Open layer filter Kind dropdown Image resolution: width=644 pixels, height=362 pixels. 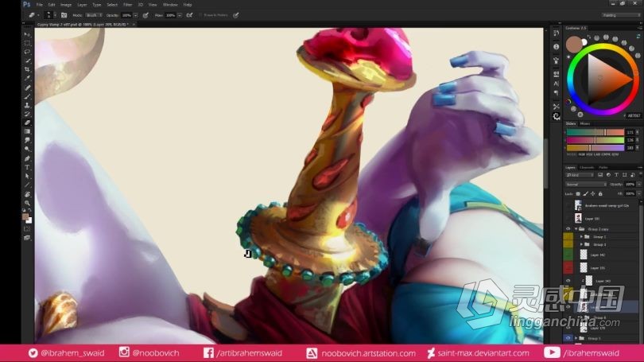[580, 175]
